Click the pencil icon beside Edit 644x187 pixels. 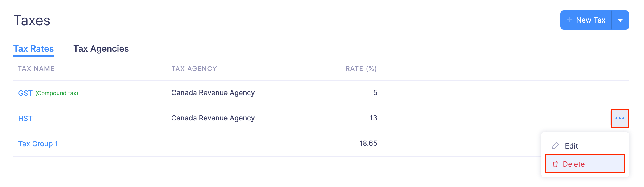tap(555, 146)
